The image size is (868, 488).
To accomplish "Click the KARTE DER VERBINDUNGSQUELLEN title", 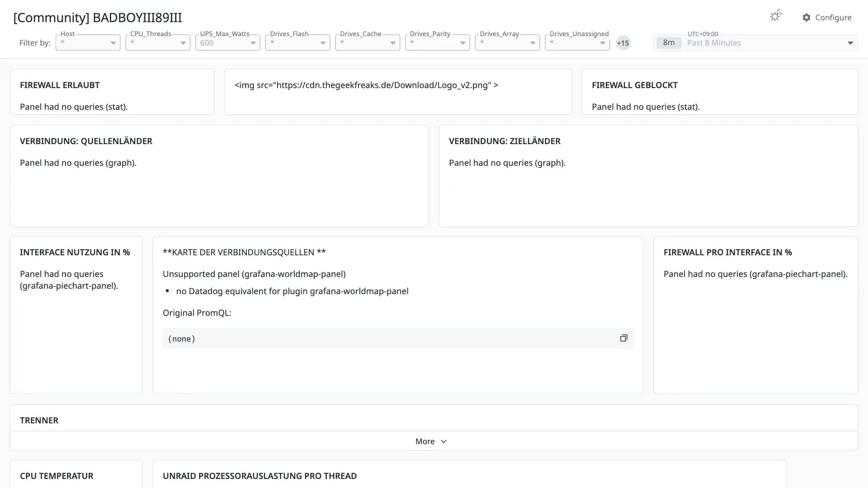I will coord(244,252).
